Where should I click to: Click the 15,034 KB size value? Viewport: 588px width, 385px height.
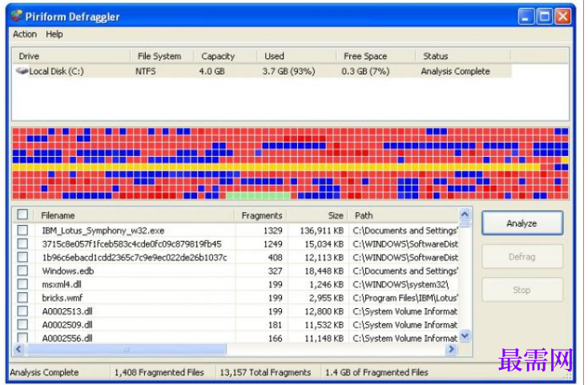(324, 244)
